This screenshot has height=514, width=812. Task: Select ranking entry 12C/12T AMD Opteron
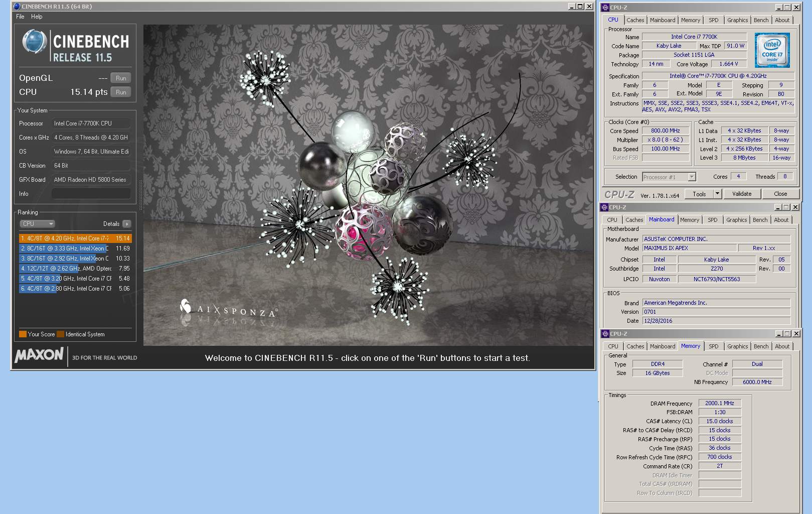[x=75, y=269]
